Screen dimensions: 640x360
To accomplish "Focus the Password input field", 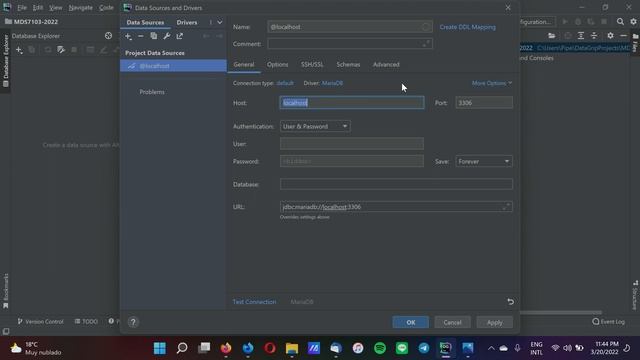I will click(x=352, y=161).
